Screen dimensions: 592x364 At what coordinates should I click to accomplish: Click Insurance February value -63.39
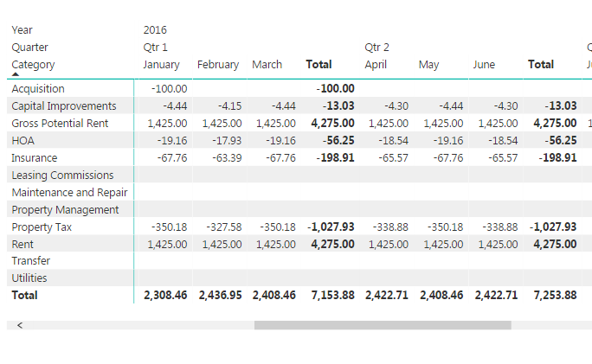[227, 157]
